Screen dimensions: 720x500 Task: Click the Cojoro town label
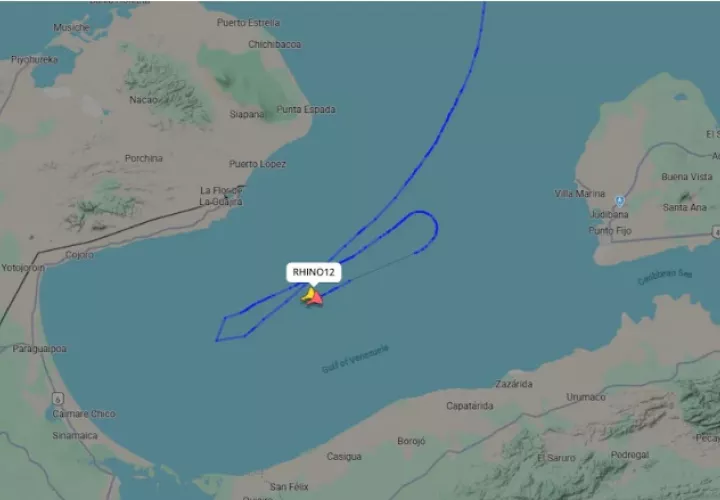click(x=79, y=254)
